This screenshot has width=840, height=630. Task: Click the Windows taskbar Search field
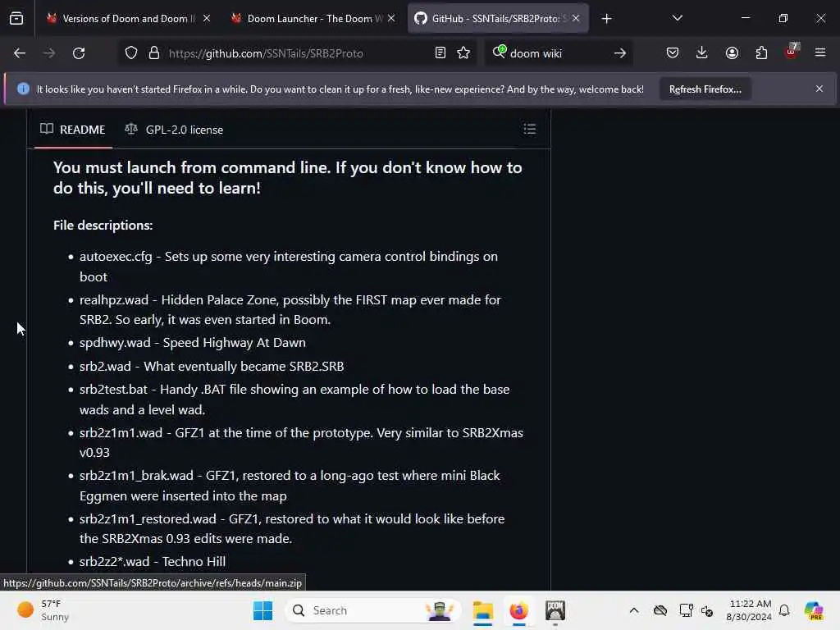pyautogui.click(x=373, y=610)
